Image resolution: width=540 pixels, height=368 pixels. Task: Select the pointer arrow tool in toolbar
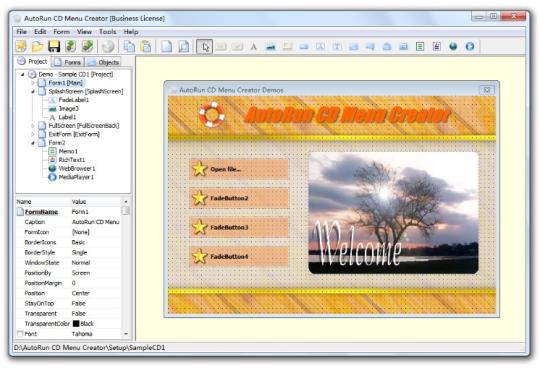(204, 46)
